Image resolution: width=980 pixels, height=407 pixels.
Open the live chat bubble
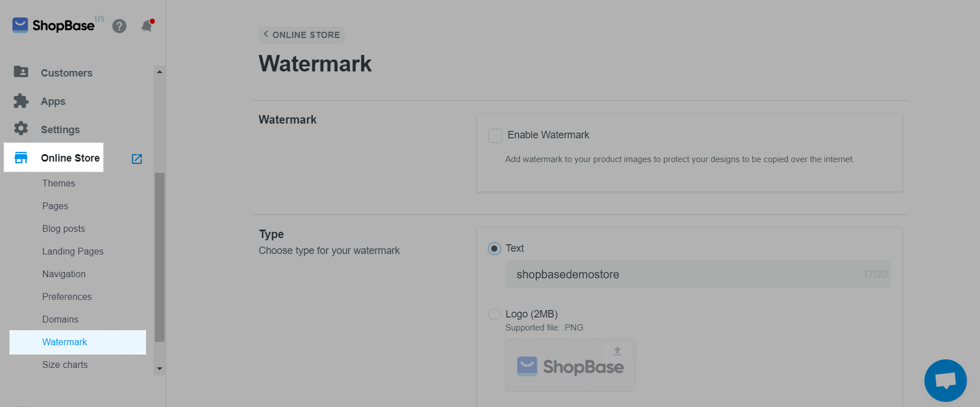945,380
